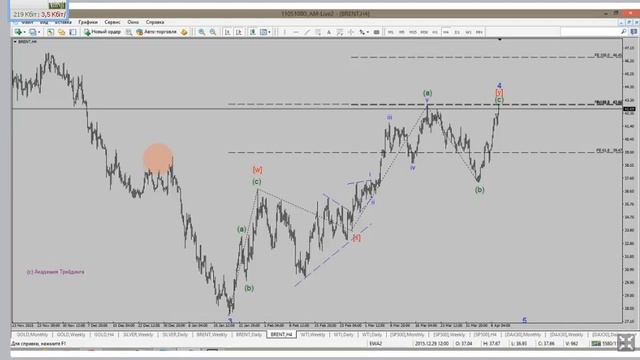Expand the New Chart dropdown arrow

point(24,32)
